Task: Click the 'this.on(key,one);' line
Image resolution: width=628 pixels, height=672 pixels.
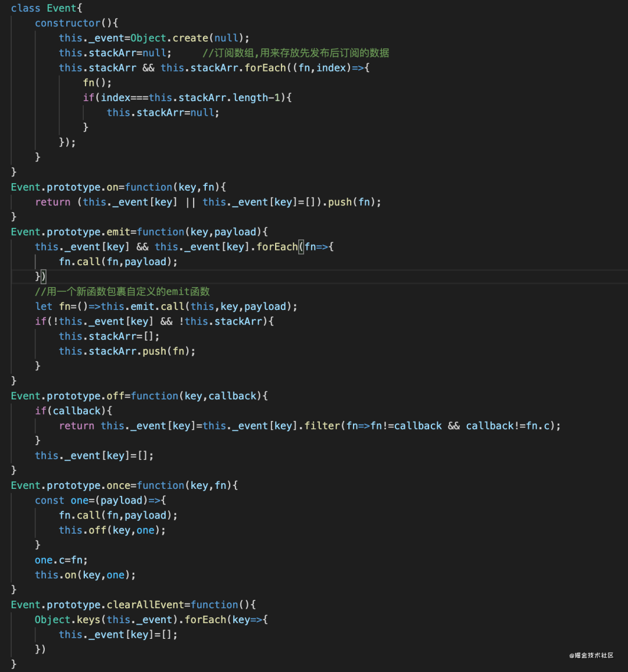Action: (85, 575)
